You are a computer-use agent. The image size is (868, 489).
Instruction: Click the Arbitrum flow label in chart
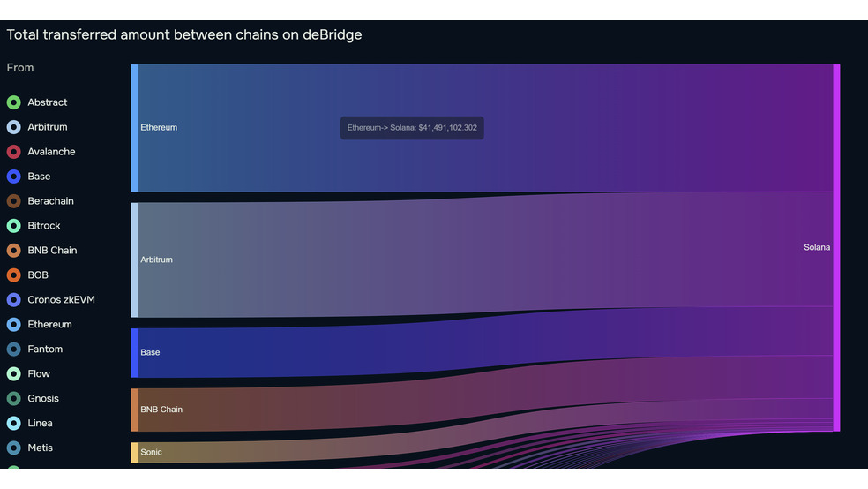pos(157,260)
